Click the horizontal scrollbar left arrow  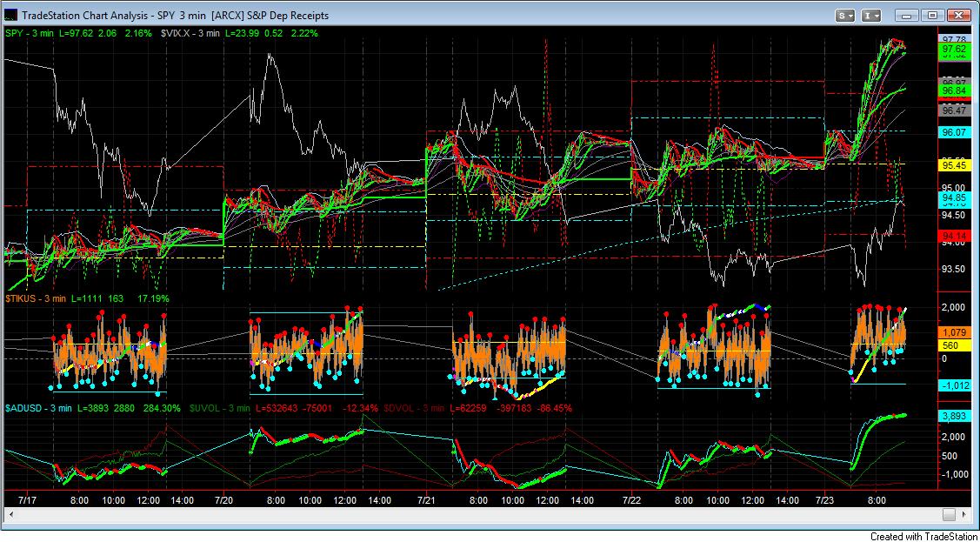[10, 514]
